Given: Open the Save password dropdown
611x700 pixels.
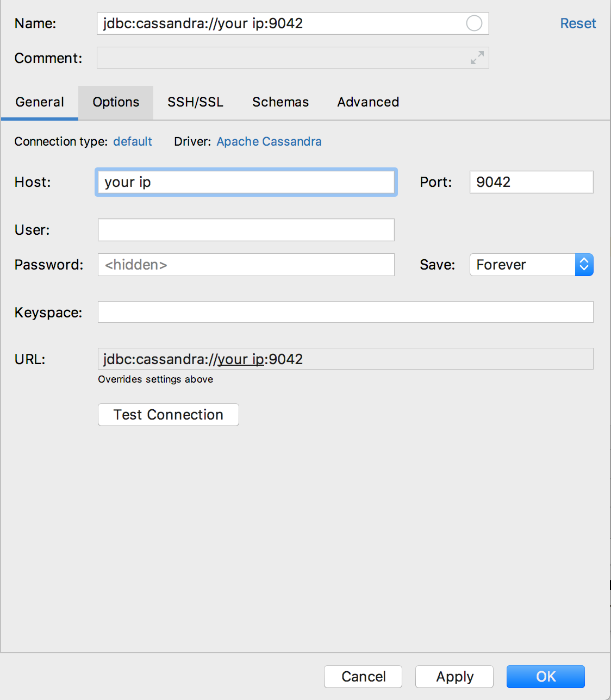Looking at the screenshot, I should 584,265.
